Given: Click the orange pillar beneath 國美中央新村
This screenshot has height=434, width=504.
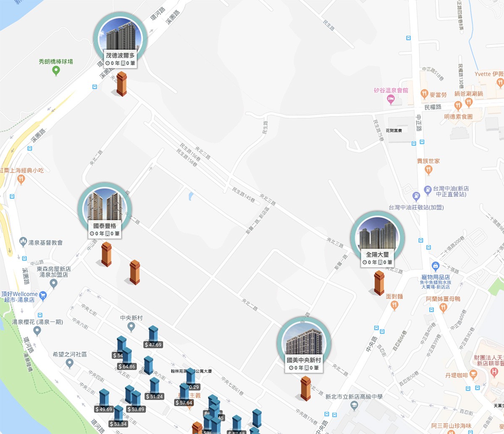Looking at the screenshot, I should point(306,388).
